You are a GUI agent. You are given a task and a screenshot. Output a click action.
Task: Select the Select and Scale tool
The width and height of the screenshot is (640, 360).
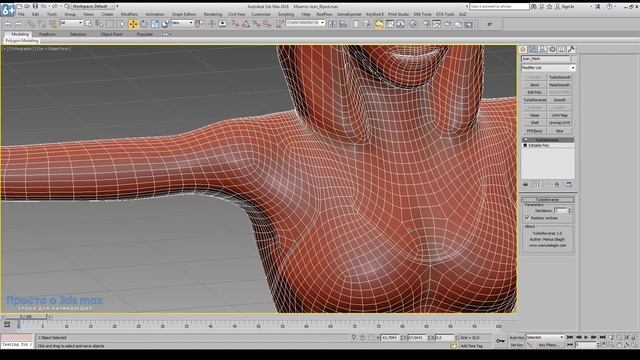tap(155, 24)
